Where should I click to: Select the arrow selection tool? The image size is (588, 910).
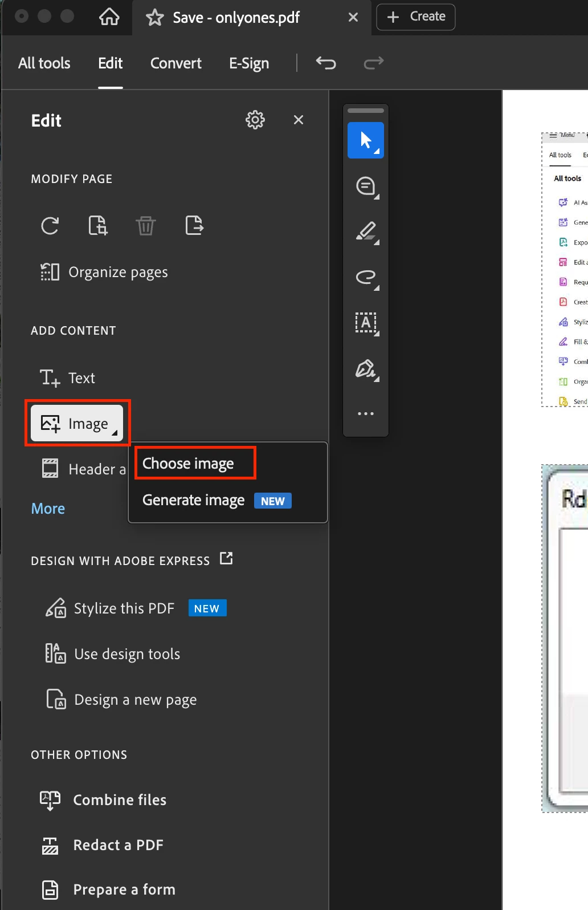tap(366, 140)
